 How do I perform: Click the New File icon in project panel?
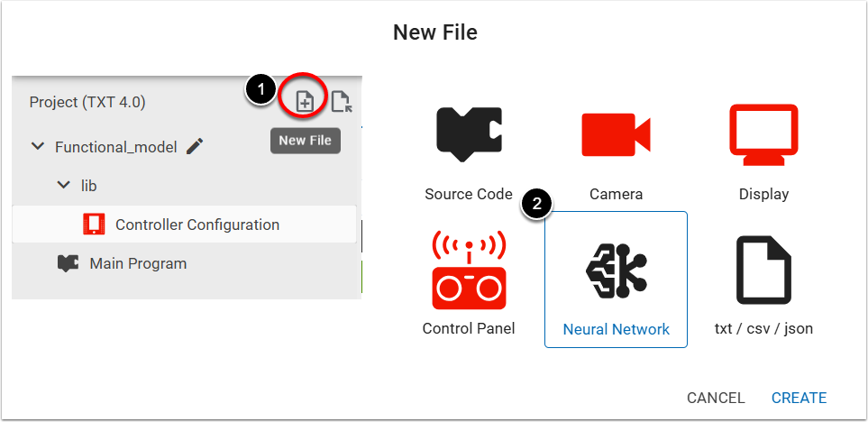pyautogui.click(x=305, y=102)
